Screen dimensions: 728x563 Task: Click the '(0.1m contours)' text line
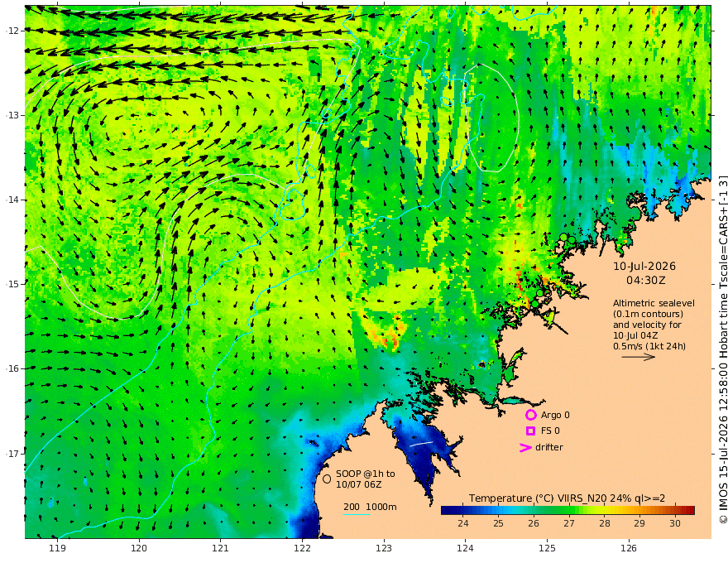click(648, 314)
